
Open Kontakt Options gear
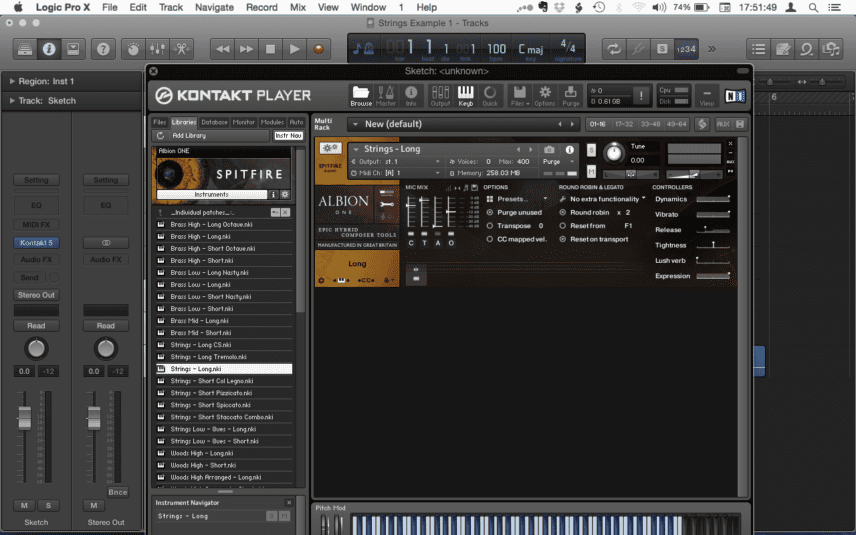click(544, 96)
